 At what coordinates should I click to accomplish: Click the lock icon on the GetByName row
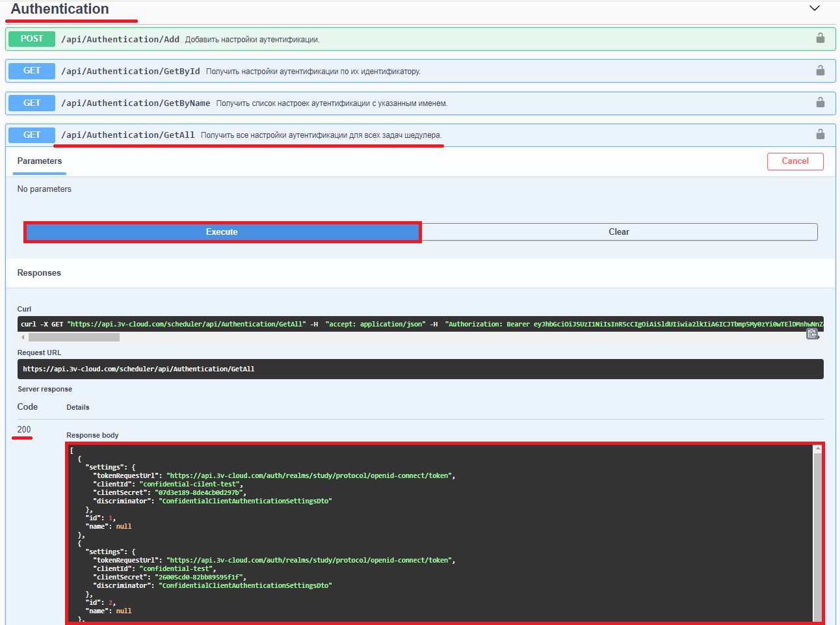[x=820, y=102]
